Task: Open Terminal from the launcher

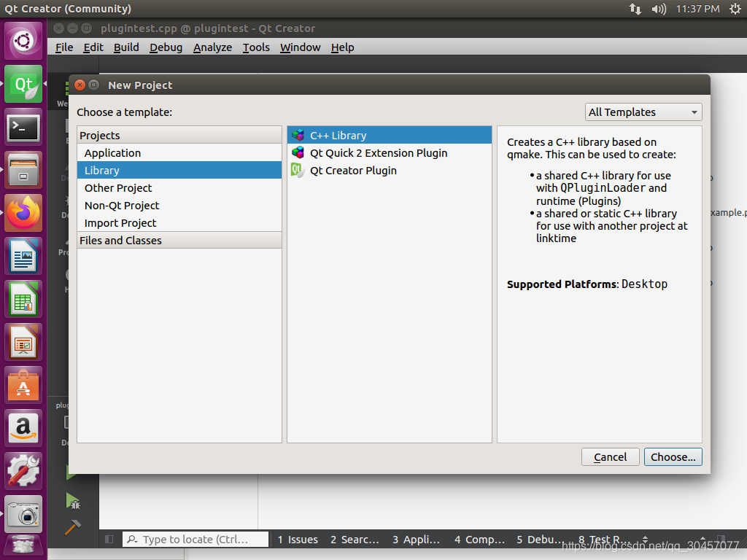Action: 23,127
